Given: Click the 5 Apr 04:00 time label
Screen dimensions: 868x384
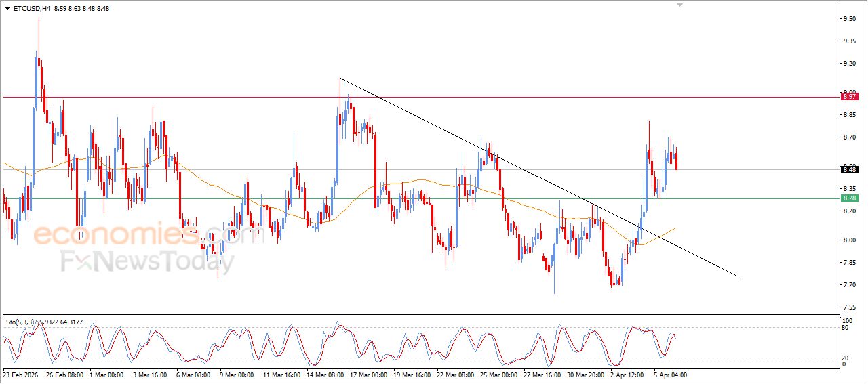Looking at the screenshot, I should click(671, 375).
